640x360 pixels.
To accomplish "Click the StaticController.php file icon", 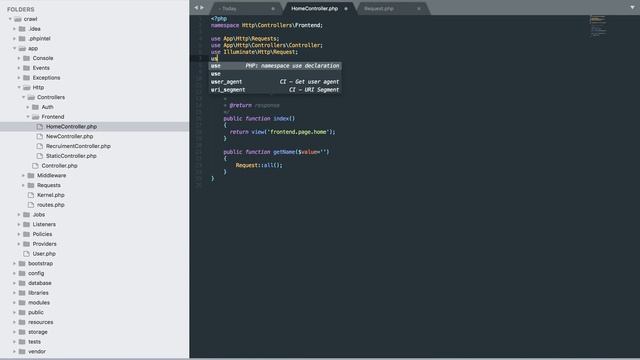I will (40, 156).
